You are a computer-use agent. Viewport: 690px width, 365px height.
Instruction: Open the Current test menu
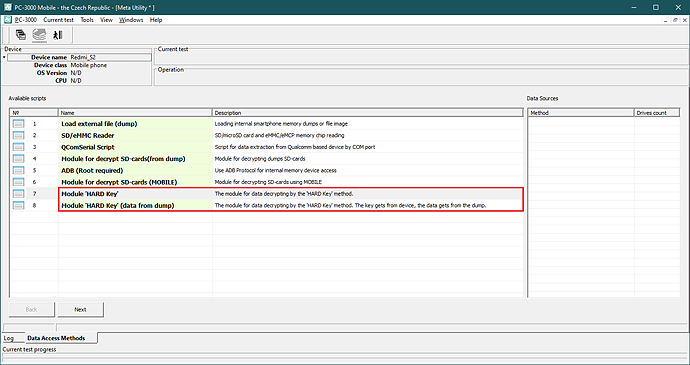pyautogui.click(x=59, y=20)
